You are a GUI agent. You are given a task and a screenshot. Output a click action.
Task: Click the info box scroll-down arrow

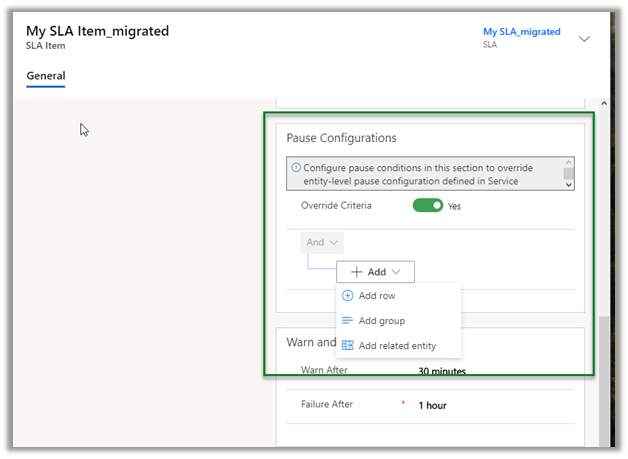pyautogui.click(x=569, y=183)
